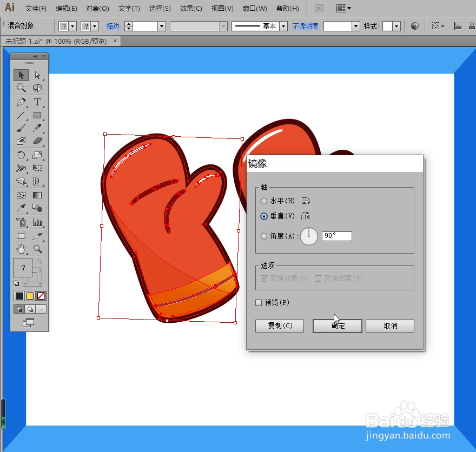
Task: Select the Free Transform tool
Action: coord(37,168)
